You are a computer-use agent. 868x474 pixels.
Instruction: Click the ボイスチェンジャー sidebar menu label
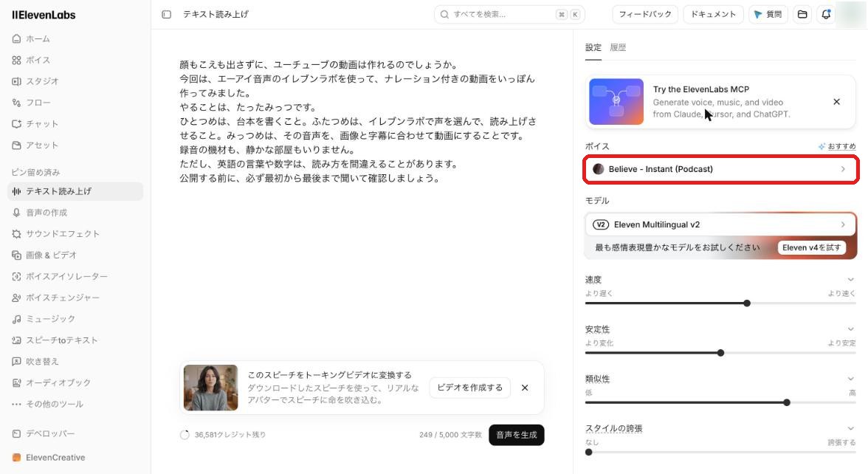(x=63, y=298)
